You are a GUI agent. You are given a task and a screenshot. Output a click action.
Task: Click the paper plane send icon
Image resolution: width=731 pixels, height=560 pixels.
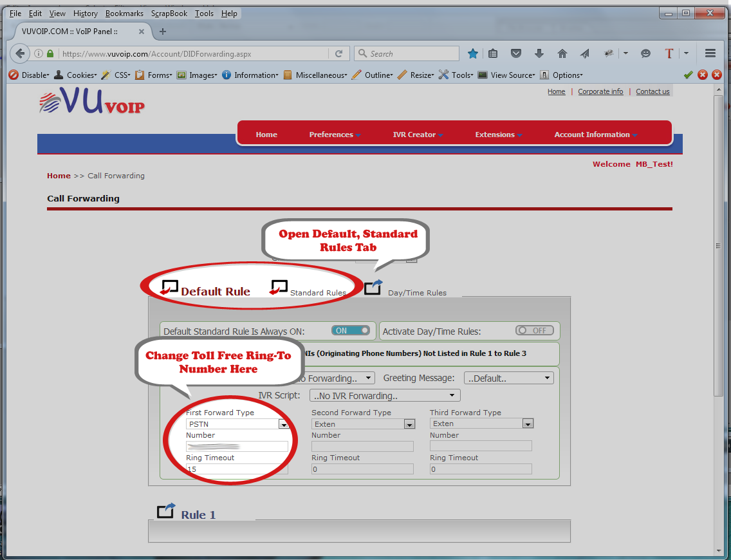click(x=585, y=53)
